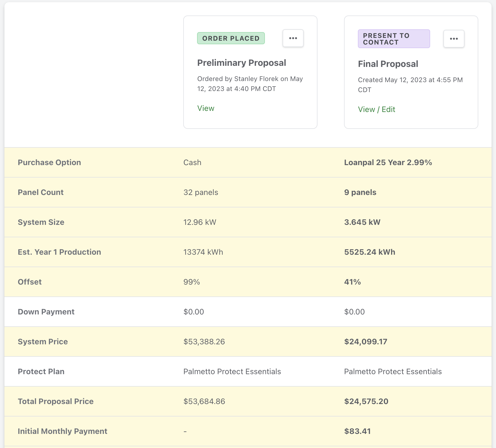Select the $83.41 initial monthly payment
496x448 pixels.
pos(357,431)
